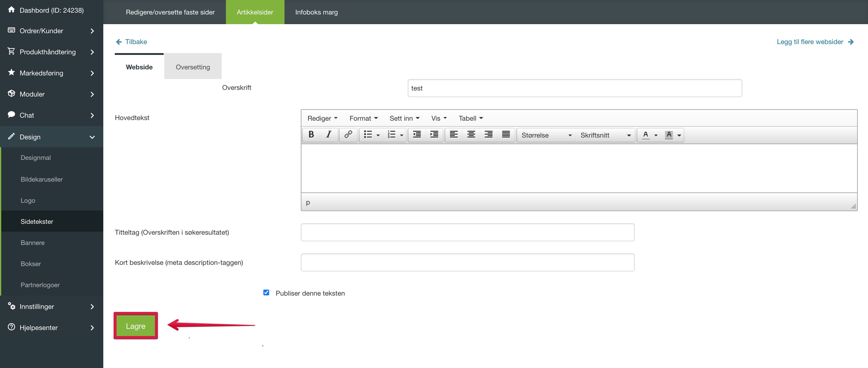Open numbered list style dropdown arrow
The image size is (868, 368).
[x=402, y=135]
